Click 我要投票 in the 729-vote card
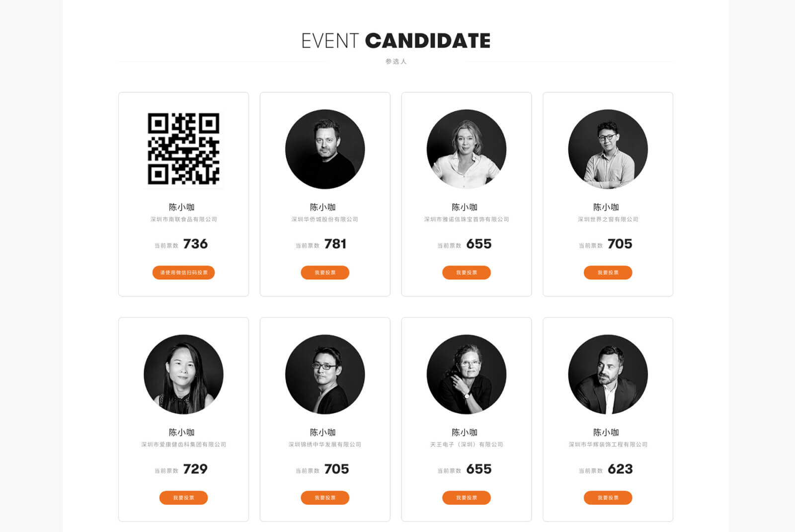This screenshot has height=532, width=795. (x=183, y=498)
